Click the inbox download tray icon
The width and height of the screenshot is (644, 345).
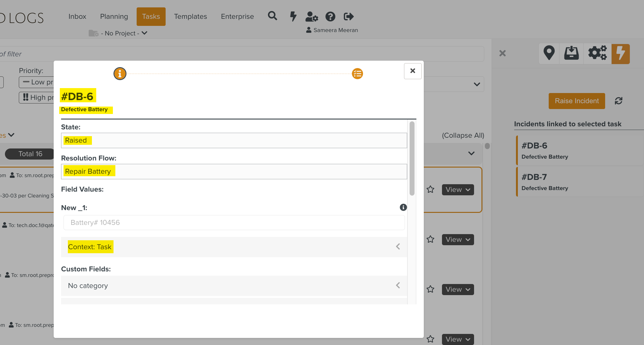(572, 53)
